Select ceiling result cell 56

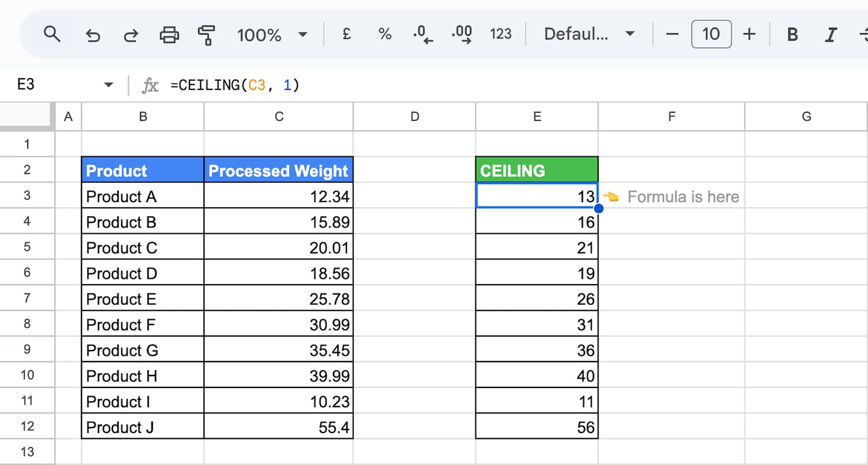click(x=537, y=426)
